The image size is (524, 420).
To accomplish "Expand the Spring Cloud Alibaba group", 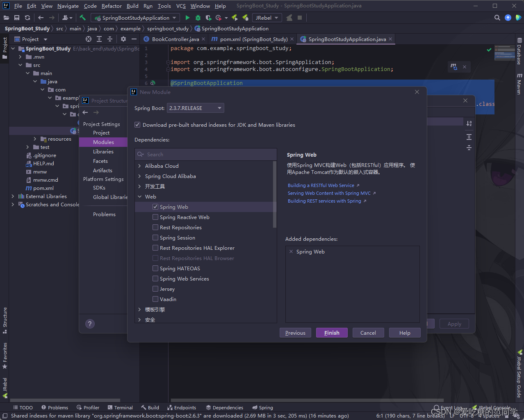I will tap(139, 176).
